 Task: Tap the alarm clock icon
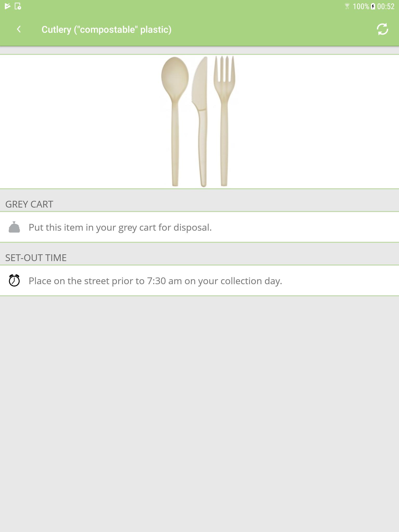coord(14,281)
